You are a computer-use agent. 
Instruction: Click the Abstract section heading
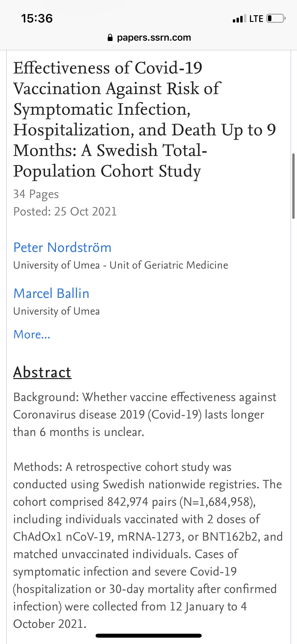42,372
